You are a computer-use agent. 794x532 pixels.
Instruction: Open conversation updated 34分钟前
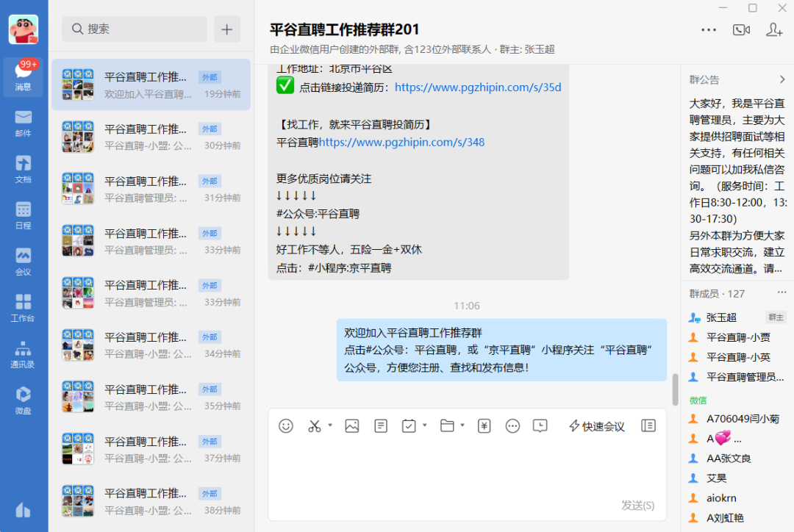tap(151, 345)
